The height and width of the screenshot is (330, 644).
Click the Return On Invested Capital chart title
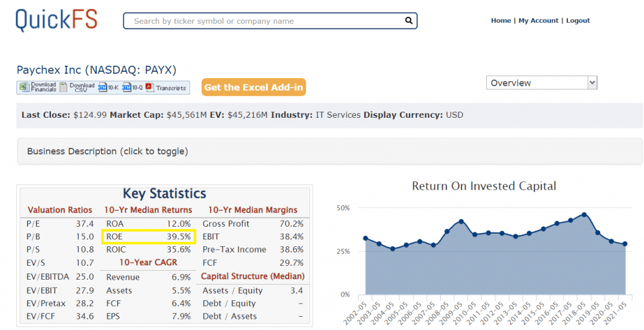(484, 186)
